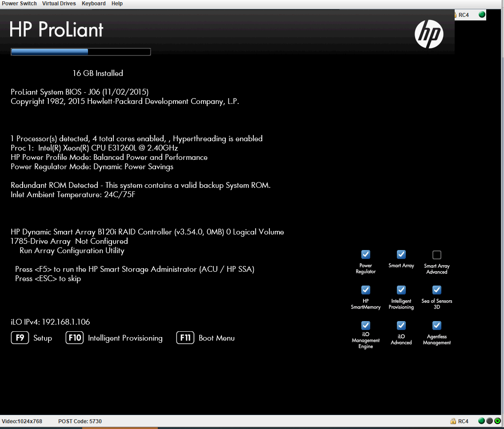
Task: Click the HP logo
Action: coord(429,34)
